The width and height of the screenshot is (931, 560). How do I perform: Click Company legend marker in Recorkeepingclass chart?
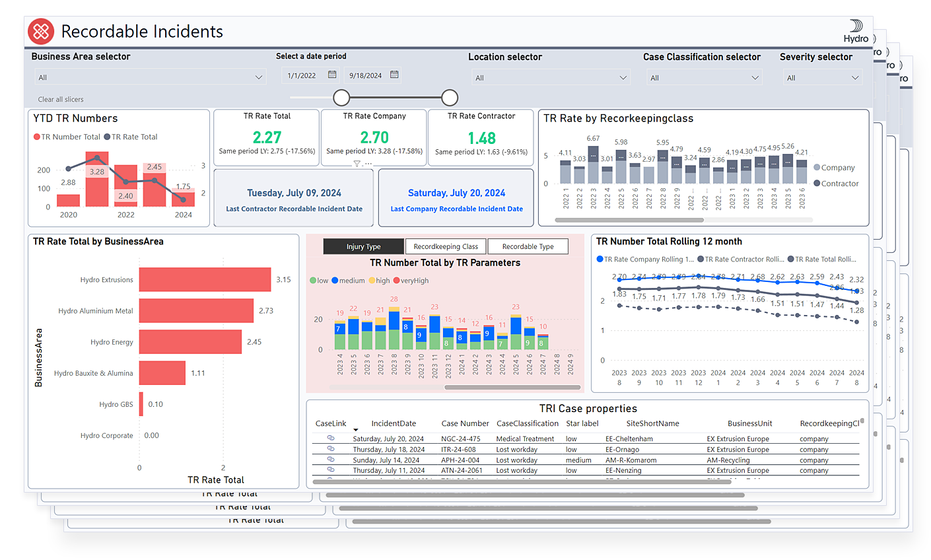click(x=817, y=168)
